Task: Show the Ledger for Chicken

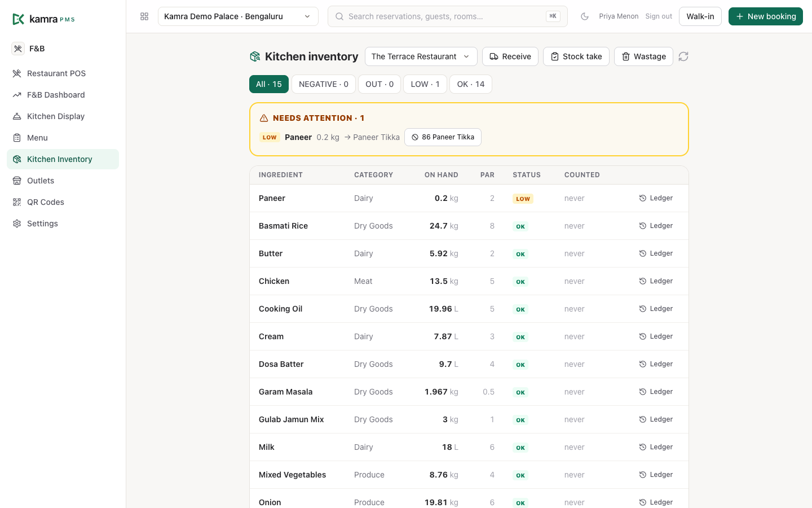Action: point(656,281)
